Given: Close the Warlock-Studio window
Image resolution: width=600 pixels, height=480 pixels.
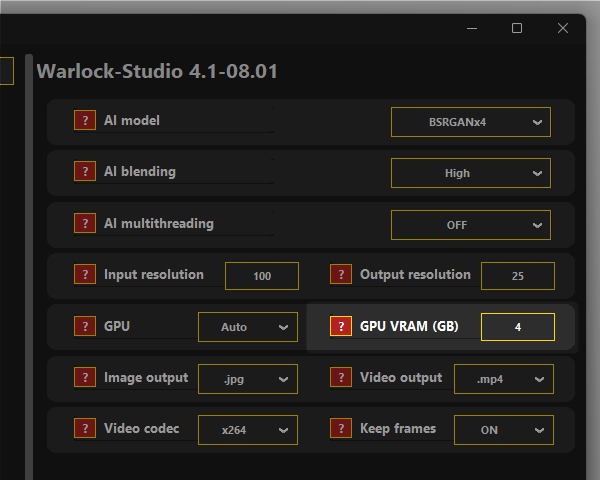Looking at the screenshot, I should 563,28.
